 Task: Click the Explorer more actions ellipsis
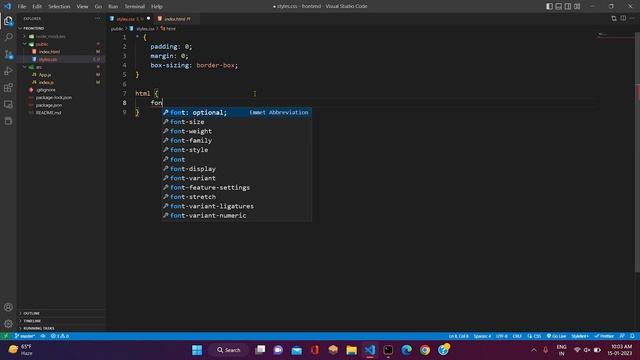(97, 18)
